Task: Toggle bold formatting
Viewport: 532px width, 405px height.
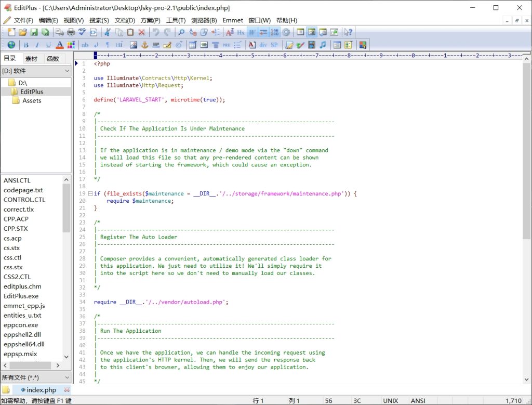Action: 25,44
